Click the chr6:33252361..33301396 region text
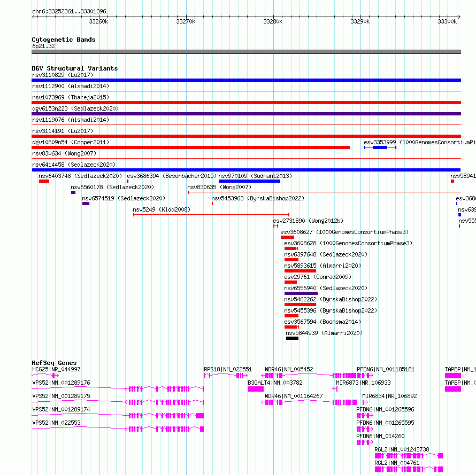Viewport: 476px width, 475px height. click(69, 12)
